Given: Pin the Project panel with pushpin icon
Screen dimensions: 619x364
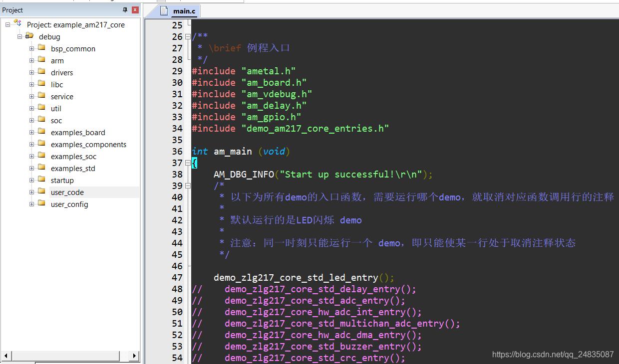Looking at the screenshot, I should click(x=125, y=10).
